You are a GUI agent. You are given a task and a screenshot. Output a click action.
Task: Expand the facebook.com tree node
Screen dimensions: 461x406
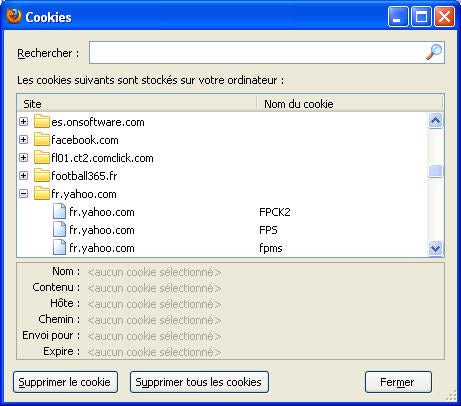click(23, 140)
